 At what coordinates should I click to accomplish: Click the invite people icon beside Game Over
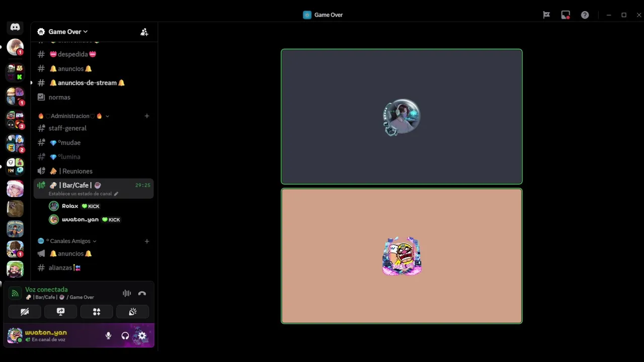pos(144,32)
